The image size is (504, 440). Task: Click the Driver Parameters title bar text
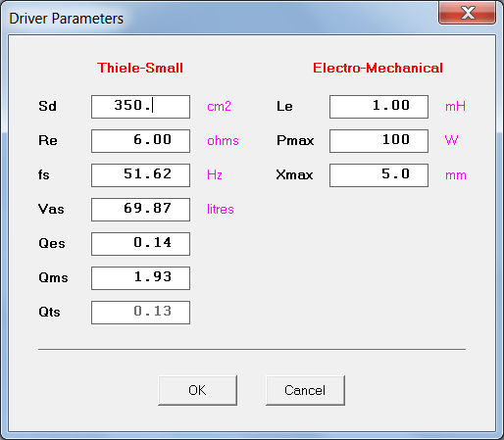[67, 19]
